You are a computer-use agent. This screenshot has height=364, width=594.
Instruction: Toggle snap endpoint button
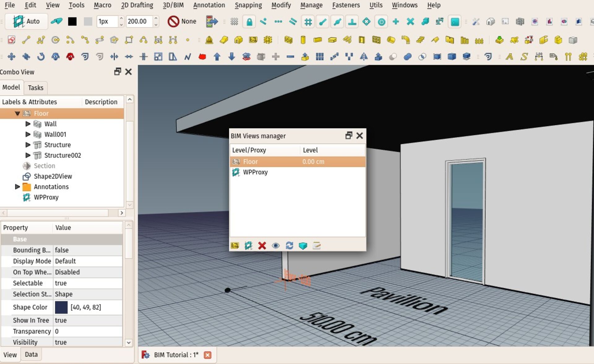pos(323,22)
